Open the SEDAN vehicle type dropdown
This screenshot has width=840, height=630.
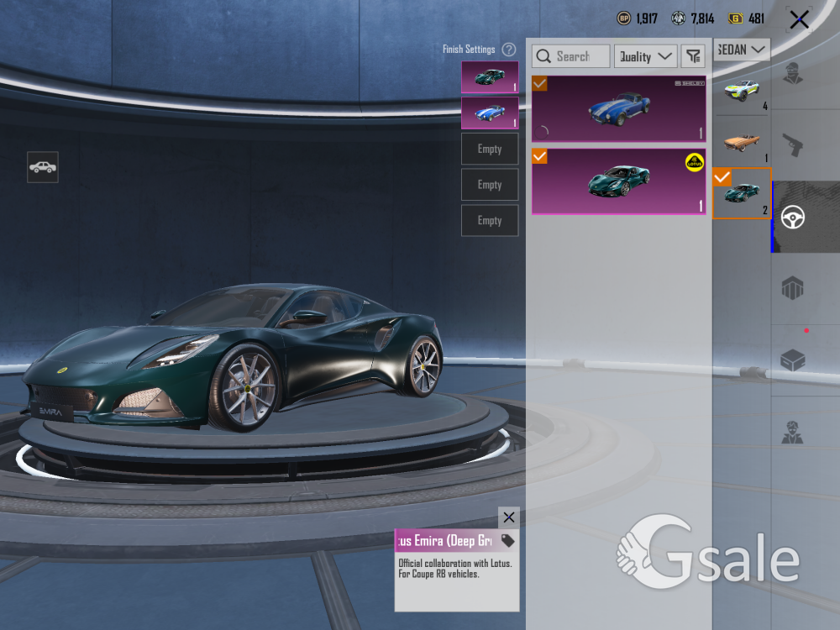[x=742, y=50]
